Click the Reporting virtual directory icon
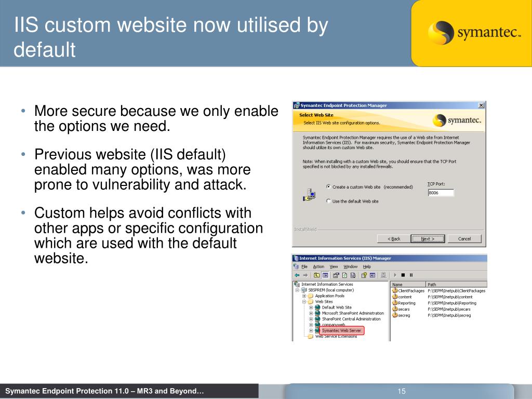 point(395,303)
